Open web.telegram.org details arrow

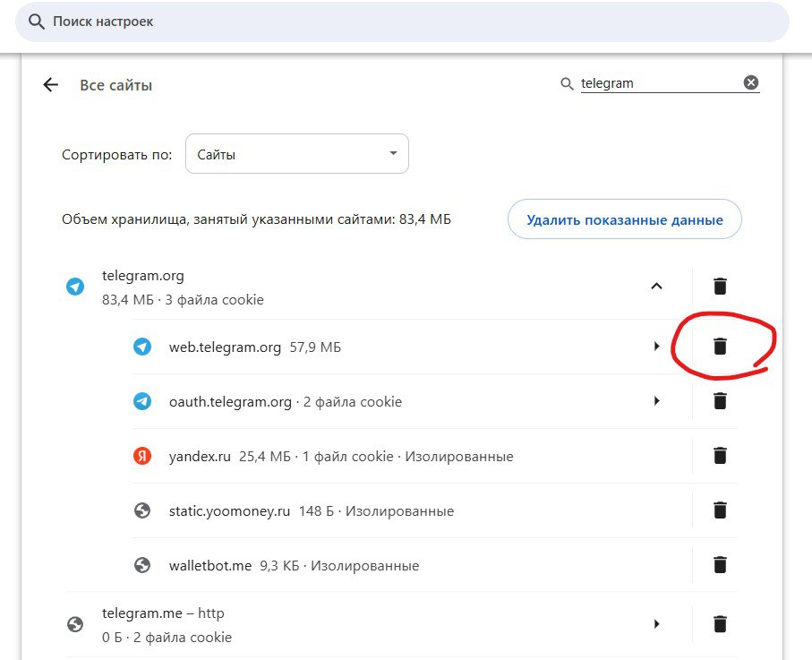pyautogui.click(x=656, y=346)
